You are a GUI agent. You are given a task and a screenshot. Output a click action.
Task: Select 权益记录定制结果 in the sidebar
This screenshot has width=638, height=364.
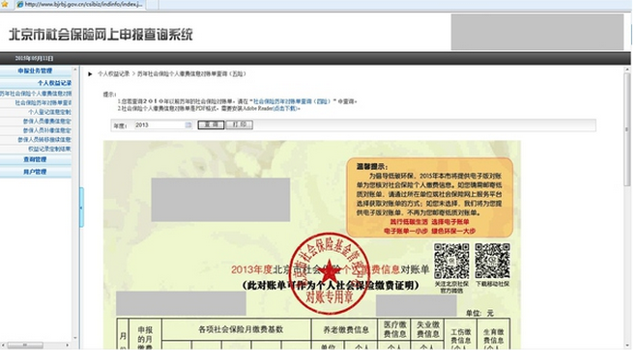click(49, 149)
